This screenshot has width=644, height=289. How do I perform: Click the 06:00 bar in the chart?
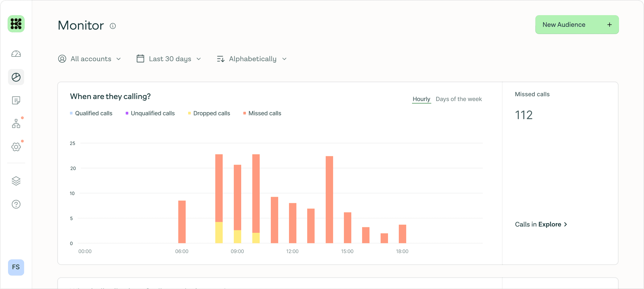(182, 222)
